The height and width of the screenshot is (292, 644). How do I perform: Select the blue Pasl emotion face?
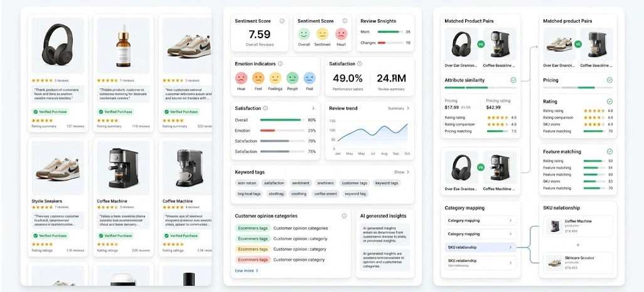(x=309, y=78)
